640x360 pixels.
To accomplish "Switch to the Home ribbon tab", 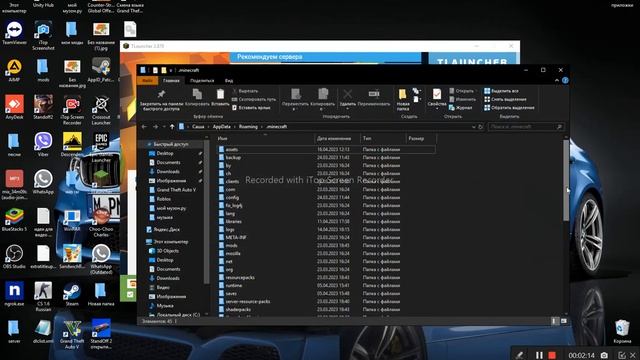I will pyautogui.click(x=171, y=80).
